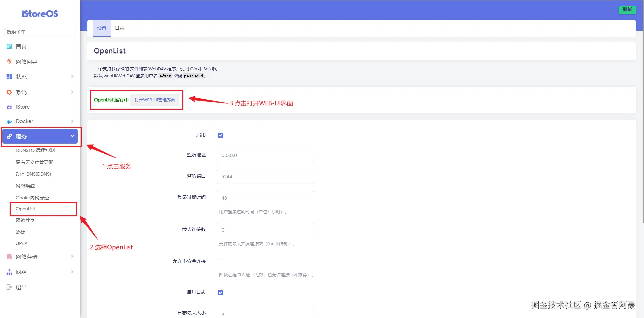This screenshot has width=644, height=318.
Task: Open Cpolar内网穿透 menu item
Action: tap(32, 198)
